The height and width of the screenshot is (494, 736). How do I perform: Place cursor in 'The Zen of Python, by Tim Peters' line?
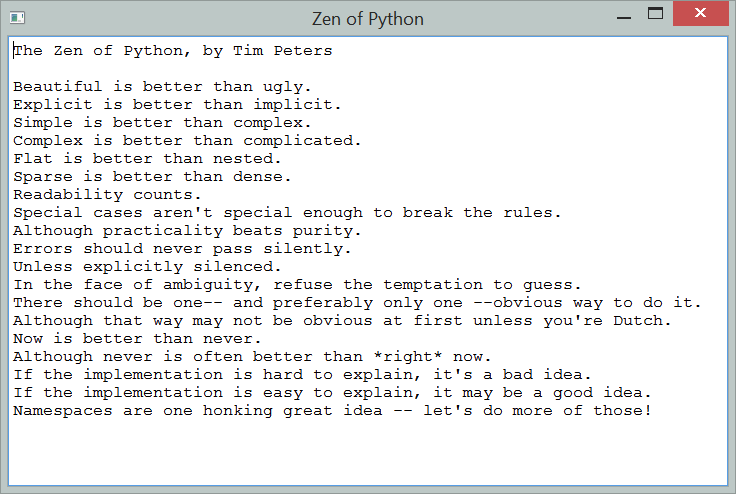pos(172,50)
